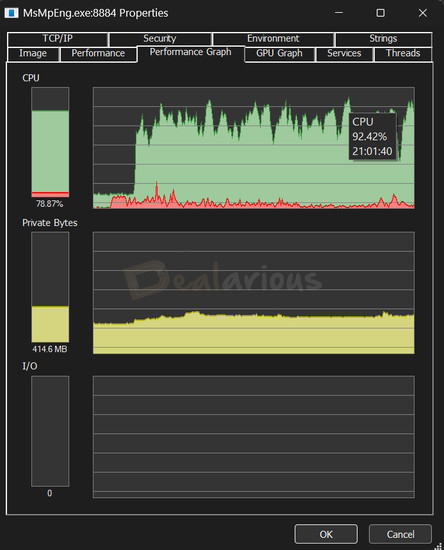Open the Services tab
The width and height of the screenshot is (444, 550).
[344, 54]
